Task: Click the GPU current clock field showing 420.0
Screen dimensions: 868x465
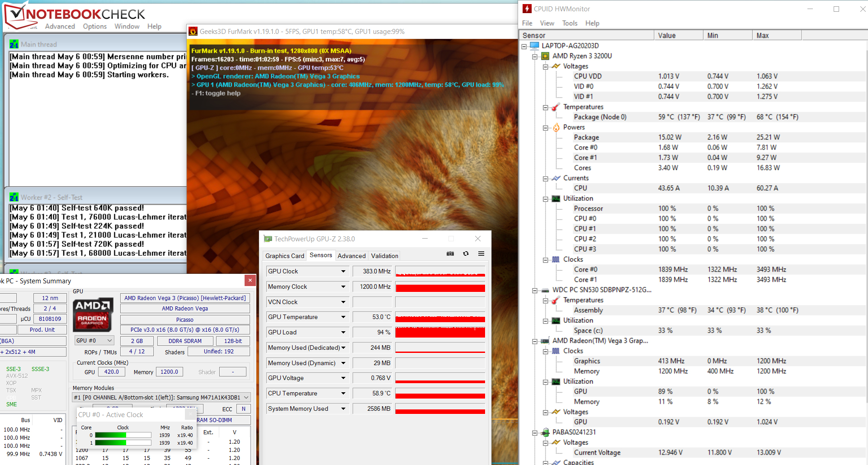Action: point(112,372)
